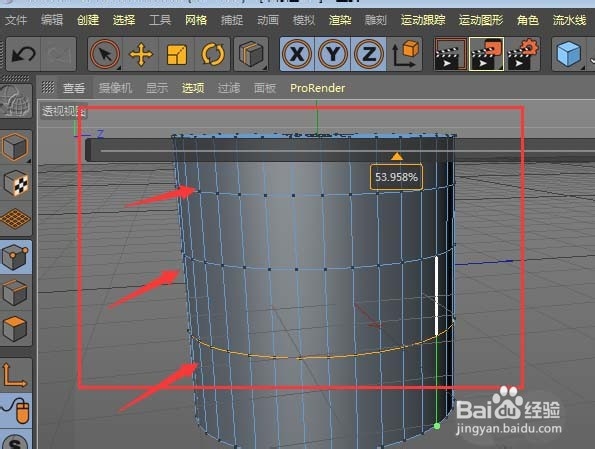Toggle the Y axis lock

(333, 54)
